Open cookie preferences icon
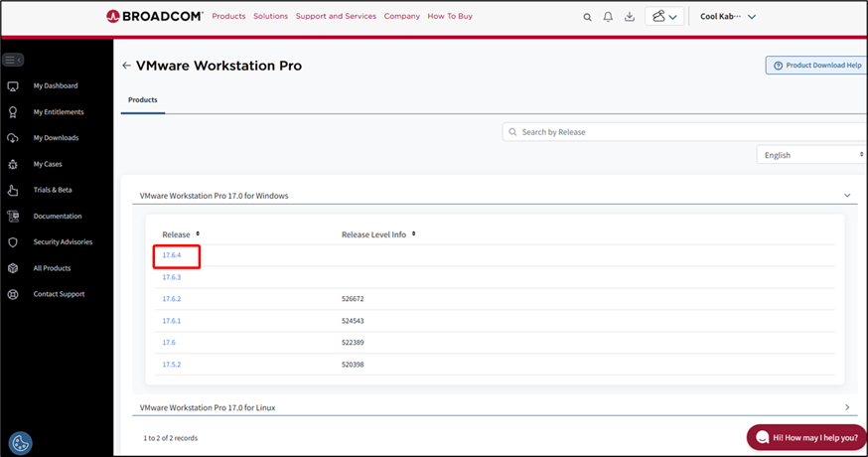The height and width of the screenshot is (457, 868). [21, 443]
